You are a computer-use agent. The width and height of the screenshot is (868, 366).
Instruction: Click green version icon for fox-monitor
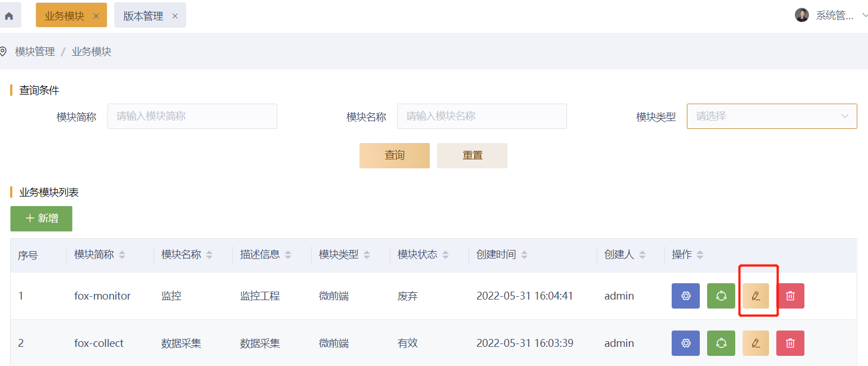tap(721, 296)
